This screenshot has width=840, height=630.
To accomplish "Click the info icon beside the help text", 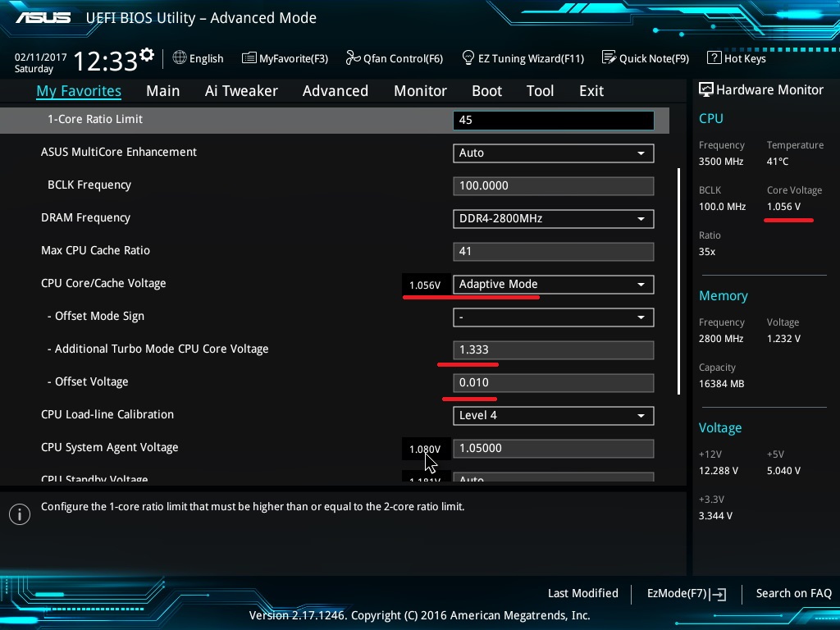I will pos(20,514).
